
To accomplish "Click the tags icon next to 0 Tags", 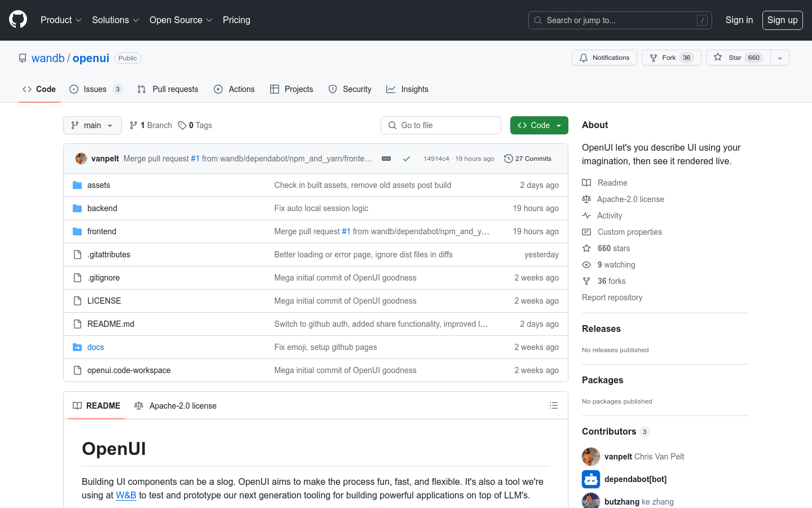I will click(182, 125).
